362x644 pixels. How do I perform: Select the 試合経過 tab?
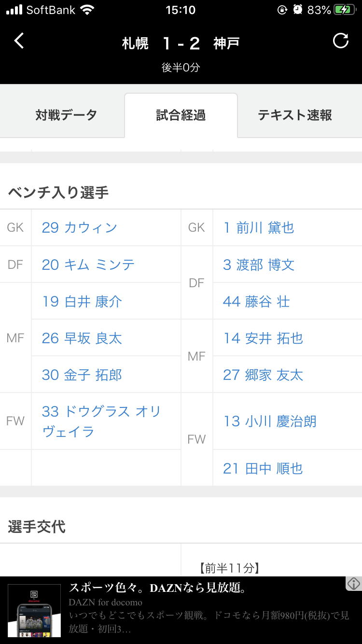181,115
